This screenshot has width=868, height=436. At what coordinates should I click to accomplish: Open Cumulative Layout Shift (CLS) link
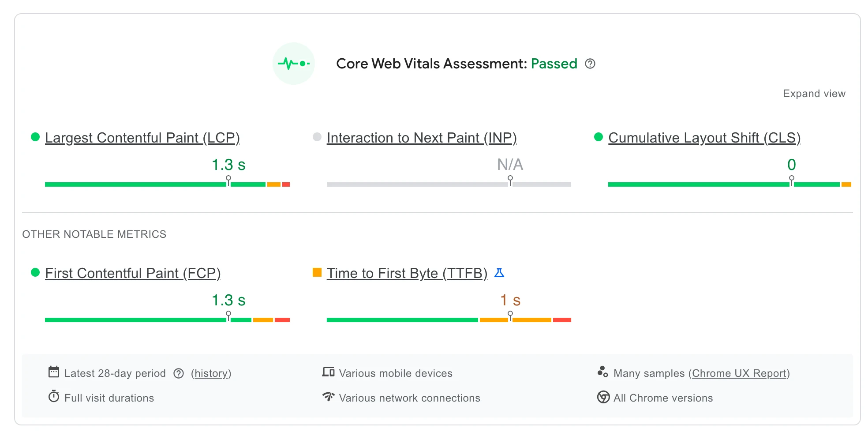(704, 138)
